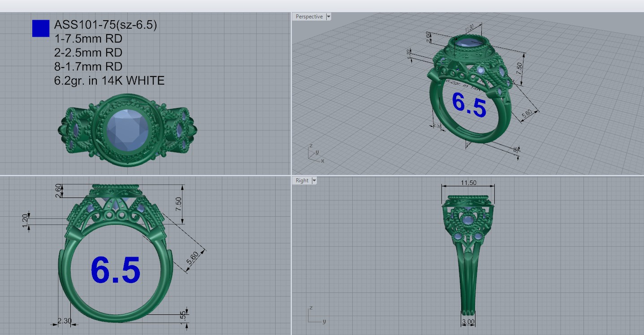Pick the 7.50 dimension in the front view
Image resolution: width=644 pixels, height=335 pixels.
click(179, 204)
